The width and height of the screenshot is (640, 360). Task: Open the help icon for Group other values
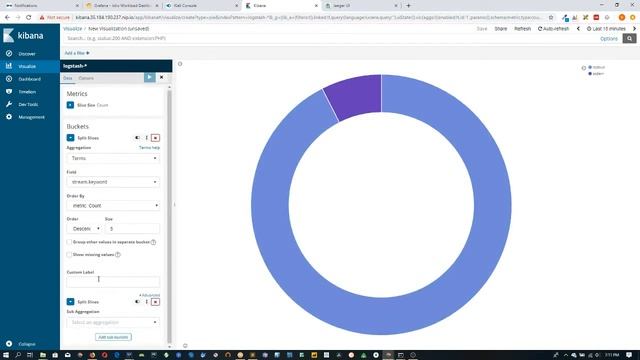pyautogui.click(x=153, y=242)
